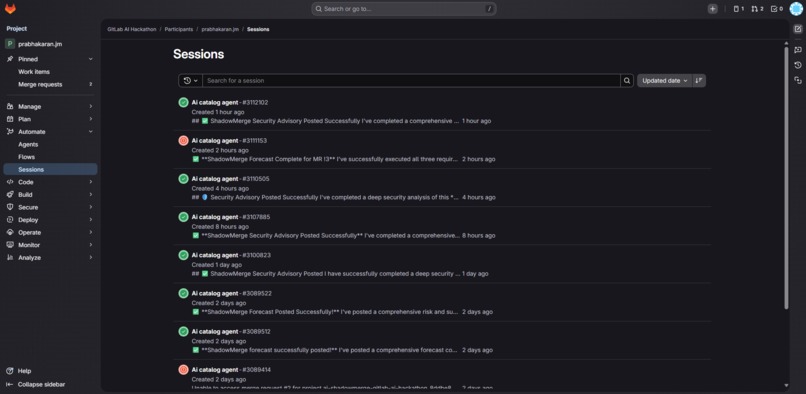Click success status icon for session #3110505

coord(184,178)
